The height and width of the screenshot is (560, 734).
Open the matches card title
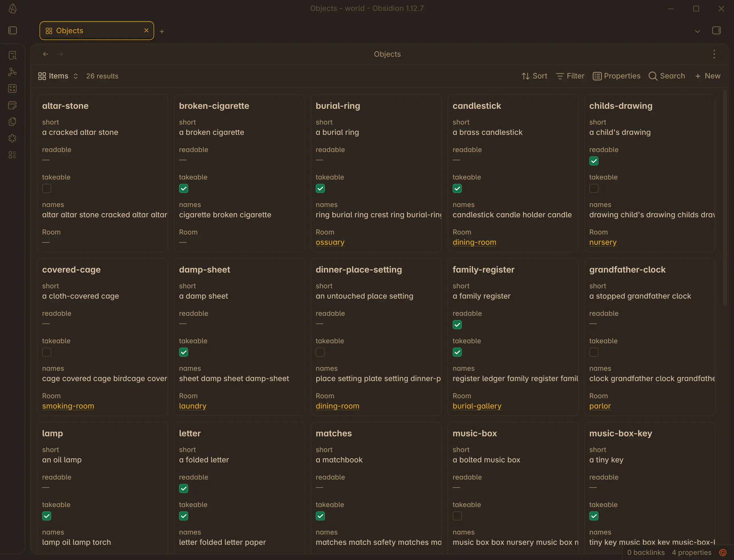click(x=333, y=433)
